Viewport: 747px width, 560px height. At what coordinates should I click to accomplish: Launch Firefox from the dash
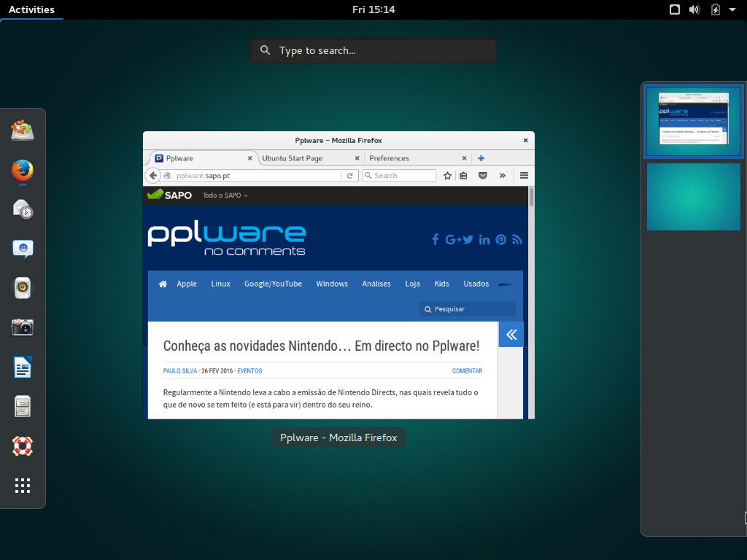[23, 171]
